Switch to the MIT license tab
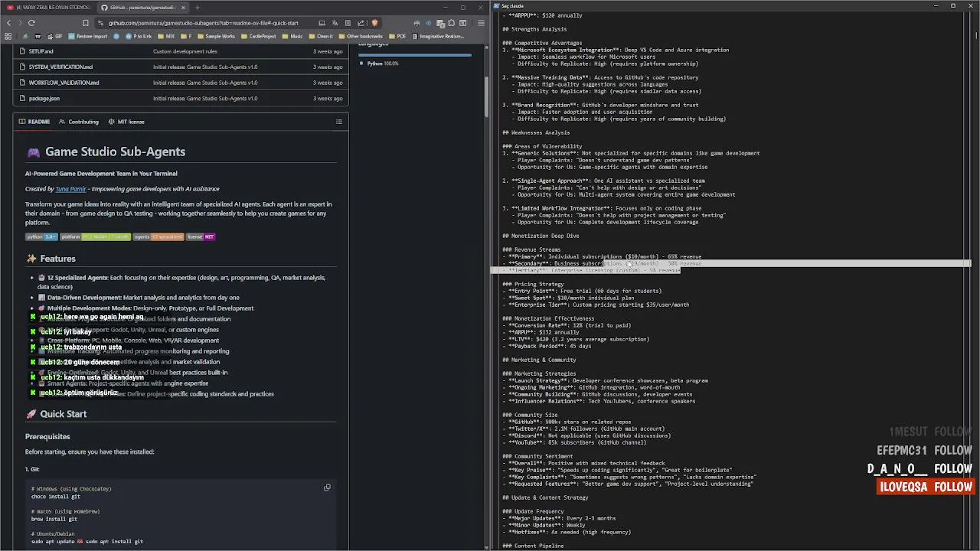The width and height of the screenshot is (980, 551). click(126, 122)
